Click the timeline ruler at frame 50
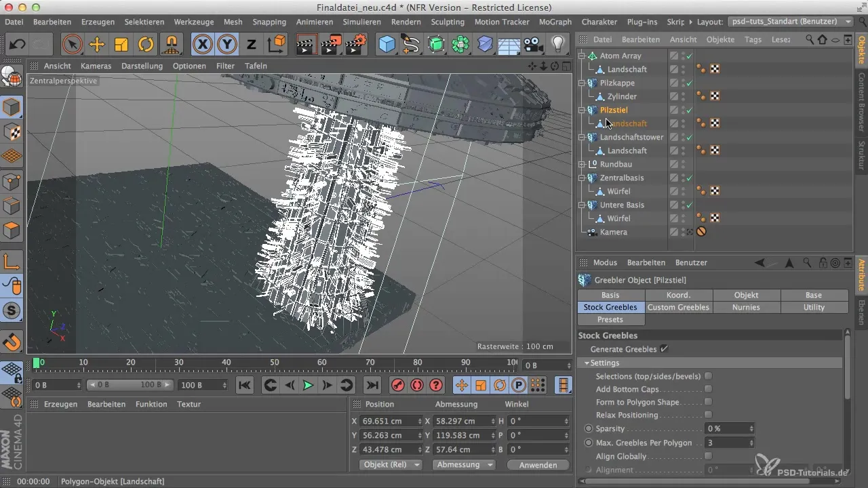Screen dimensions: 868x488 pyautogui.click(x=274, y=363)
